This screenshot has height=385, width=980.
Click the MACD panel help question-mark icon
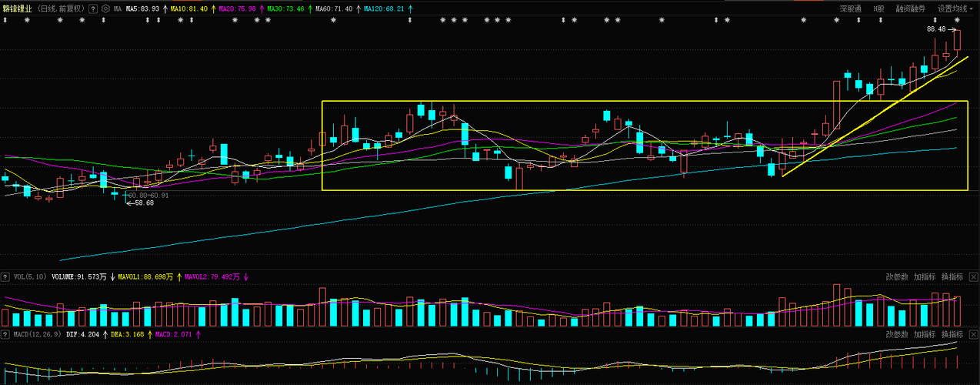click(x=5, y=335)
